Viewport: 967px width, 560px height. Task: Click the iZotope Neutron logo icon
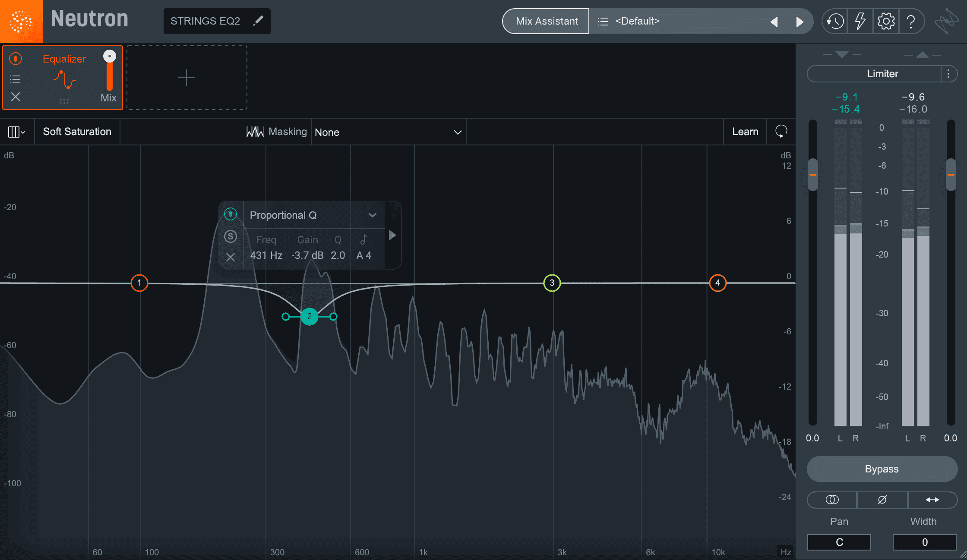click(21, 21)
